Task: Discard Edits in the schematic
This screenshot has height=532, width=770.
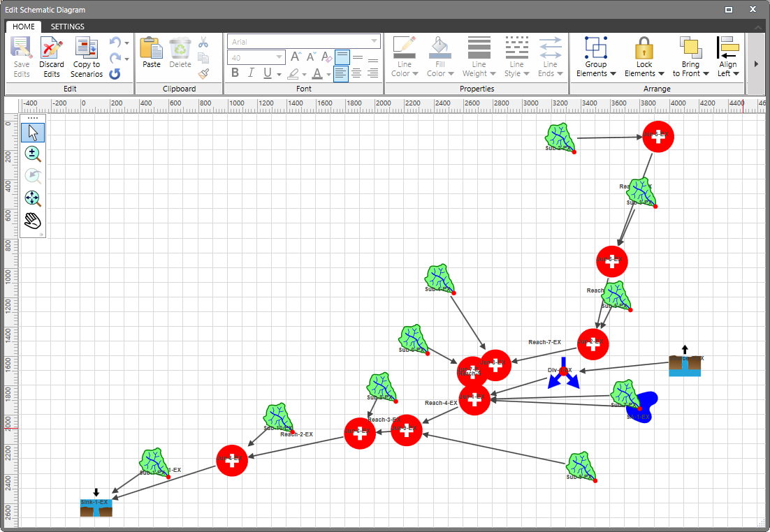Action: 52,56
